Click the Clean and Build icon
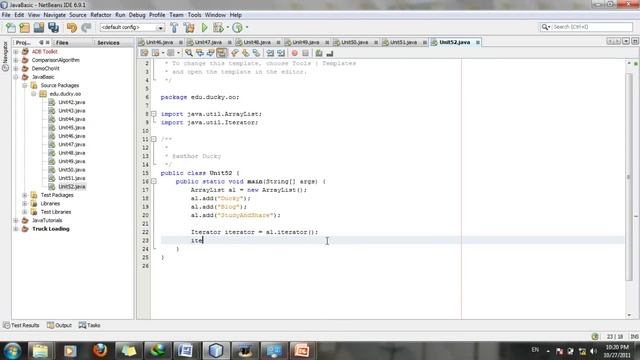Screen dimensions: 640x360 (x=189, y=27)
